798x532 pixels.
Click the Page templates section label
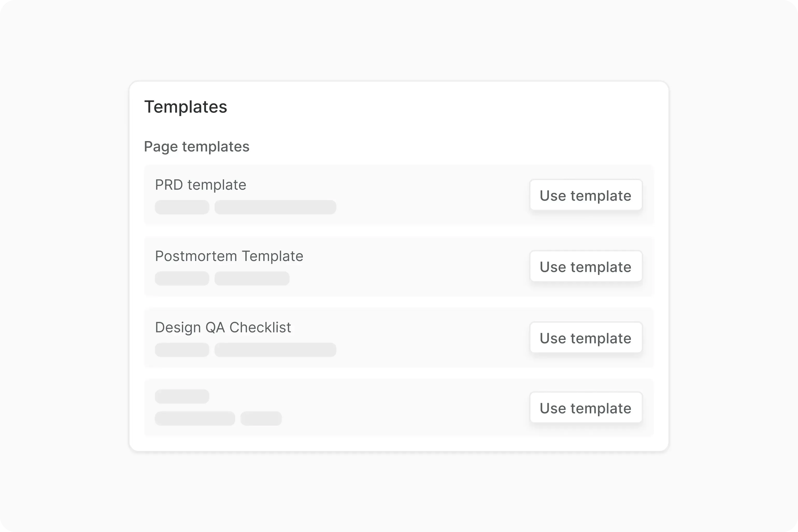pyautogui.click(x=197, y=147)
